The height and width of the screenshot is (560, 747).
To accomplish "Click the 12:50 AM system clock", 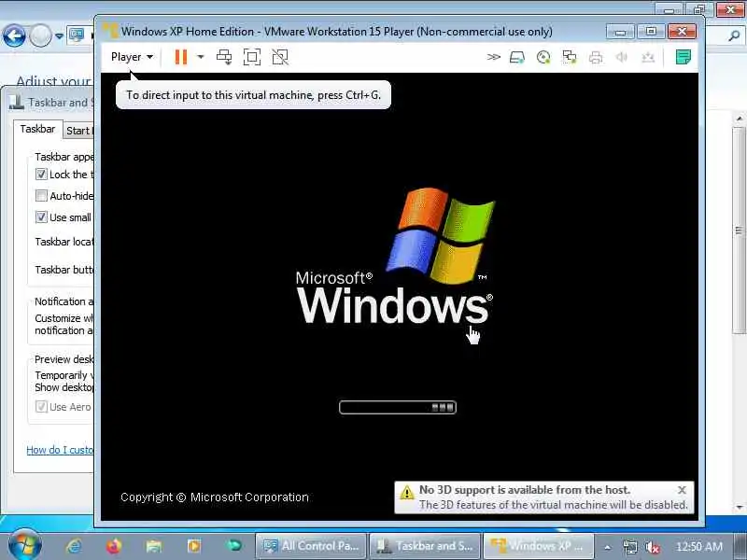I will (698, 547).
